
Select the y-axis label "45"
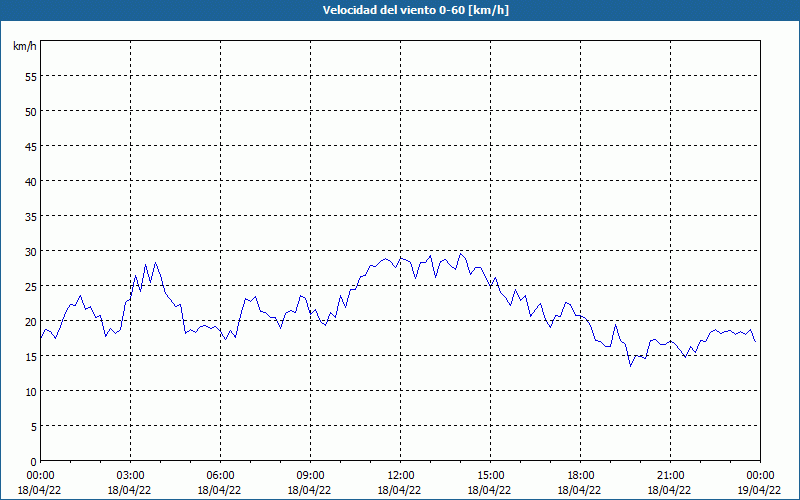point(31,146)
